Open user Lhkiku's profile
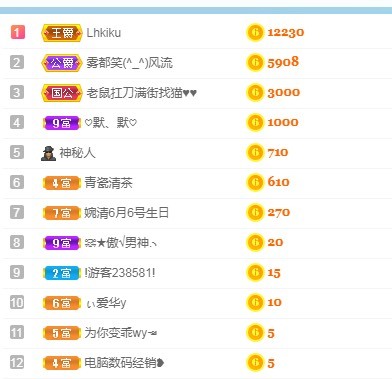The width and height of the screenshot is (392, 379). 104,33
